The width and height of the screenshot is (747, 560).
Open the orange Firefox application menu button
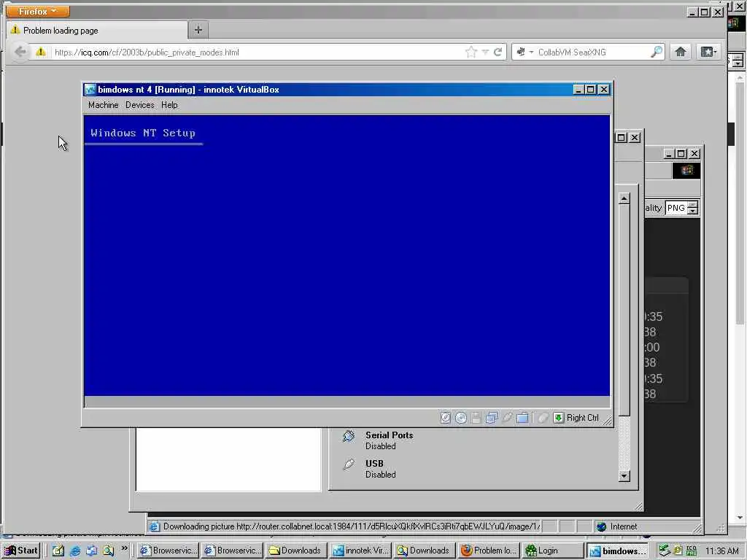pyautogui.click(x=38, y=11)
